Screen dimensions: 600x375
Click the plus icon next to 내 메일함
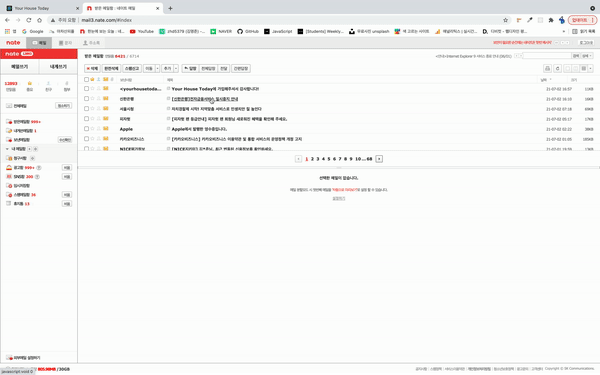(x=29, y=149)
